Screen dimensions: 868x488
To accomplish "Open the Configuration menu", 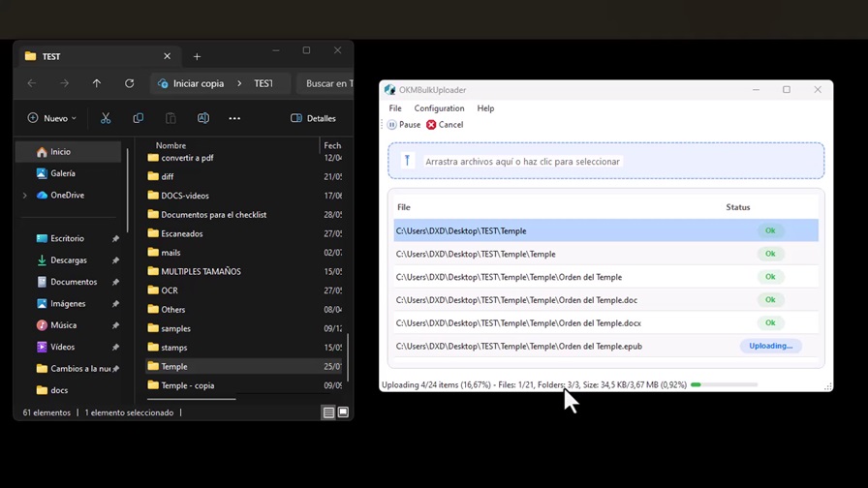I will (439, 108).
